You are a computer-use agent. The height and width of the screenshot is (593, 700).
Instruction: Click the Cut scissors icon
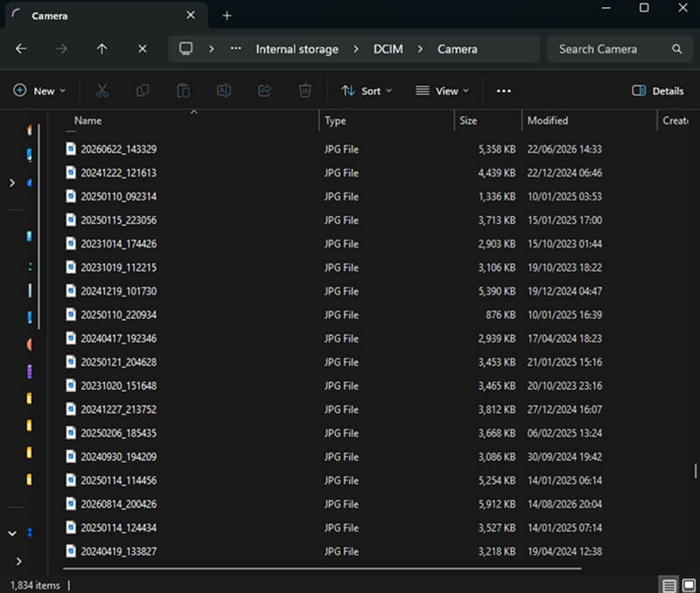[x=102, y=91]
